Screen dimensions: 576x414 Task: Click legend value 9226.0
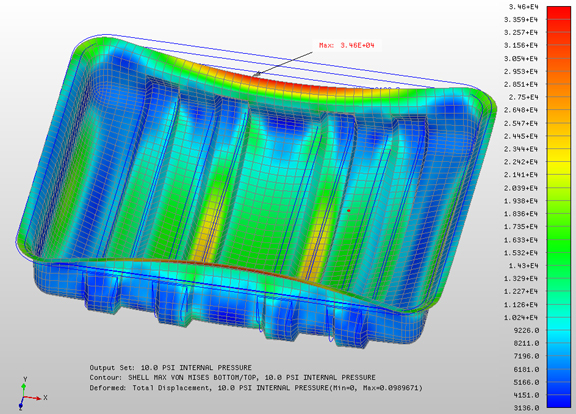[526, 330]
